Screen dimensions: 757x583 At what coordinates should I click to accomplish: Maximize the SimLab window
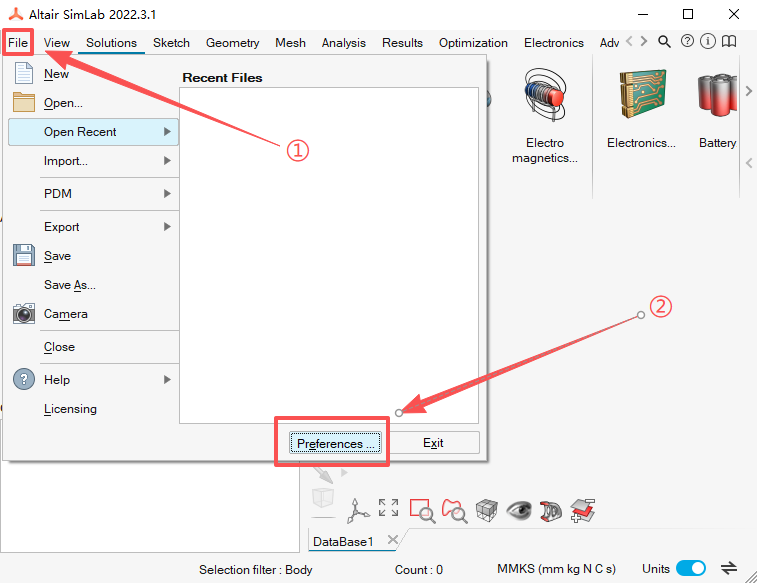(688, 14)
